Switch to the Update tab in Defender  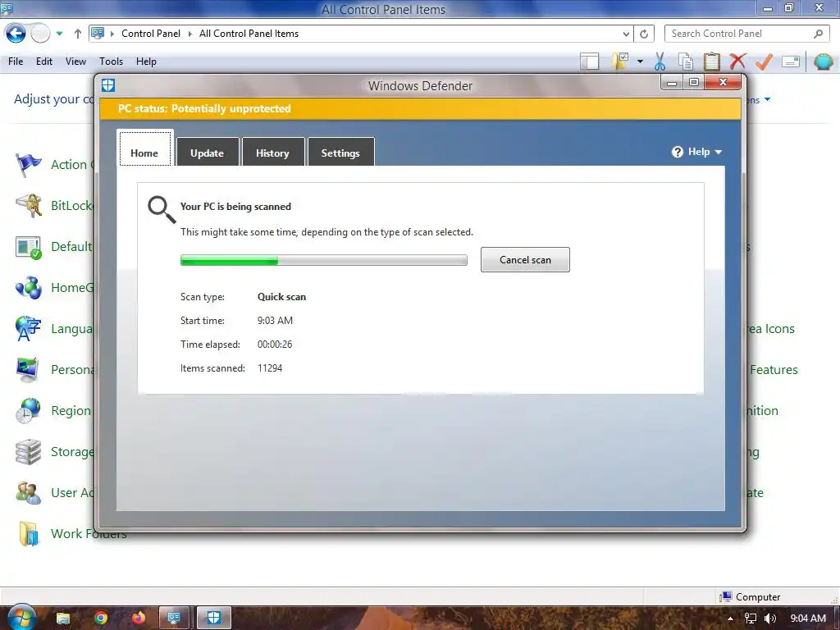tap(208, 153)
